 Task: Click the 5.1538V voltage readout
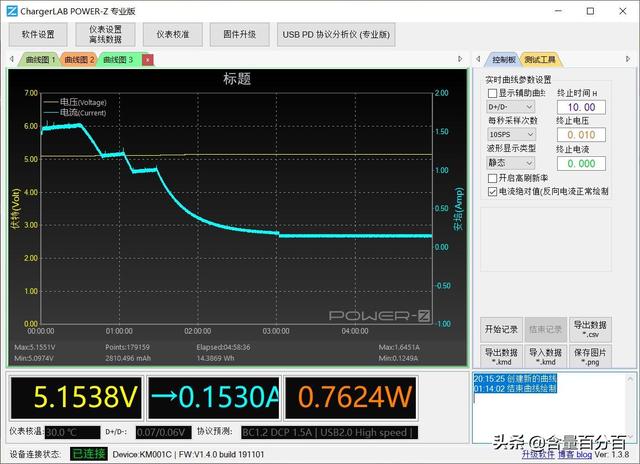76,397
